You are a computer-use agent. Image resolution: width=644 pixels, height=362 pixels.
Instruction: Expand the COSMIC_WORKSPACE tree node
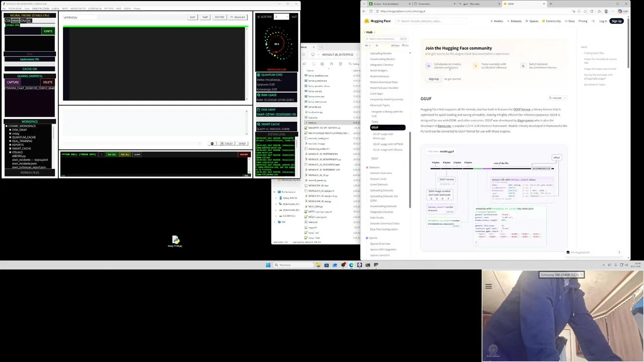[7, 126]
